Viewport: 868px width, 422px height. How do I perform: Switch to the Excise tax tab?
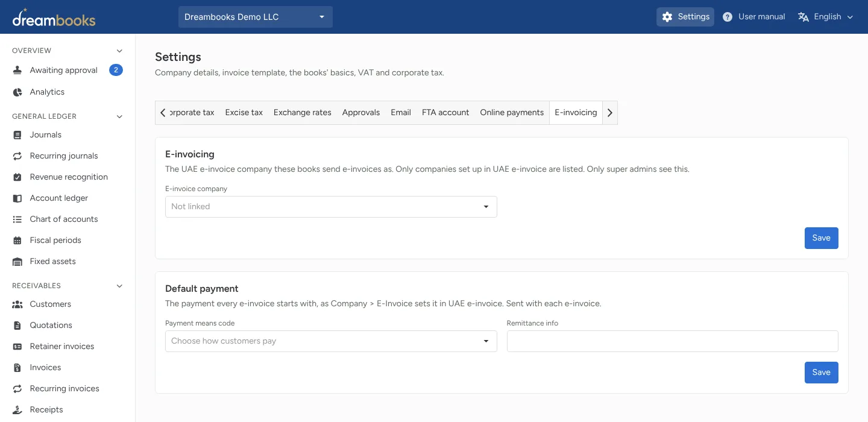244,113
